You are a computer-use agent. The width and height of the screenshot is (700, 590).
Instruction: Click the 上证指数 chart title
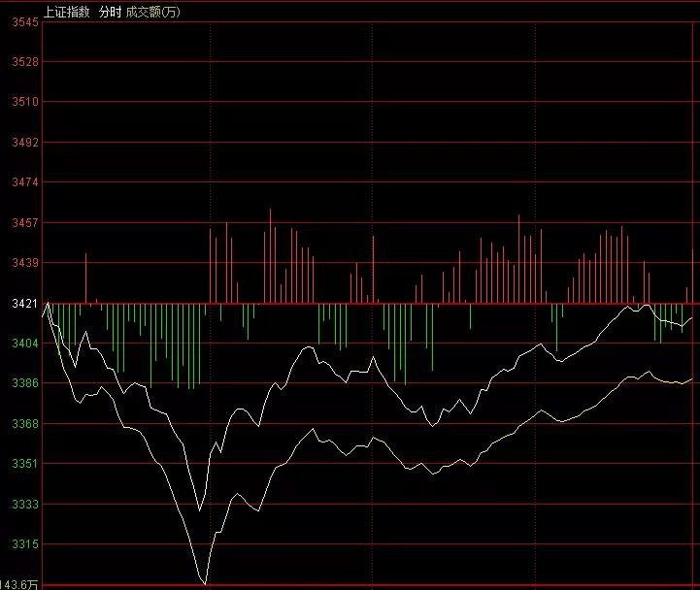[x=67, y=12]
